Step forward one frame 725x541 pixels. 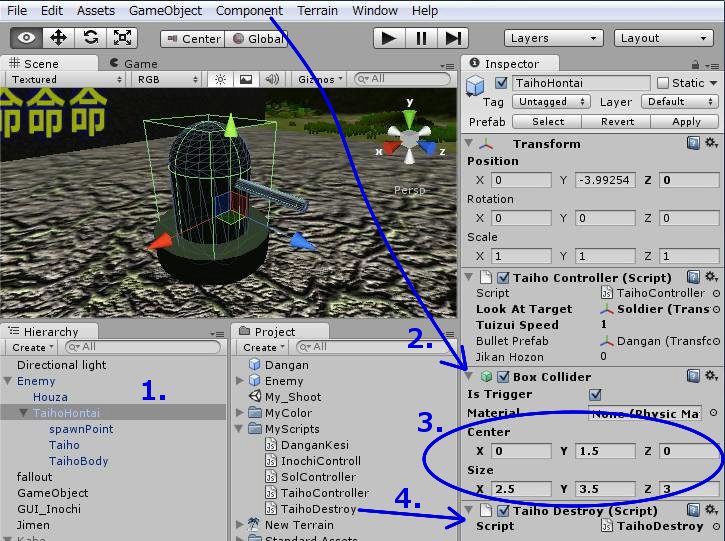tap(453, 38)
